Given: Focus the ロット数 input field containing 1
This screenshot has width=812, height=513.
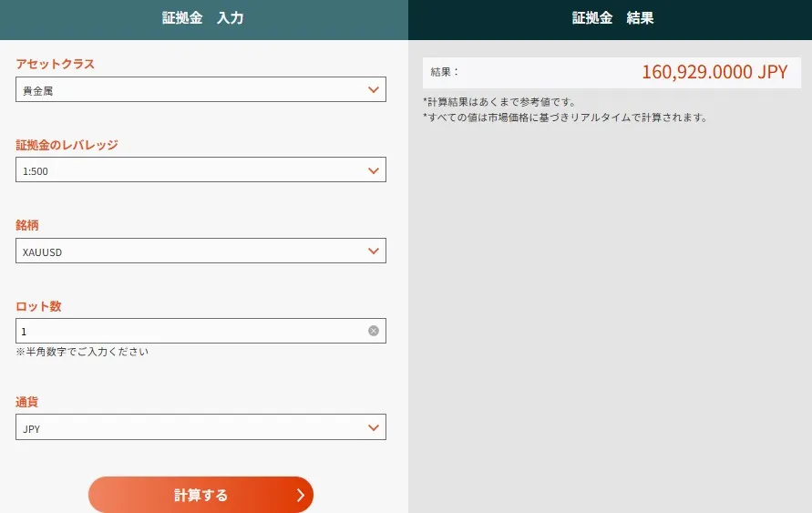Looking at the screenshot, I should pos(182,331).
